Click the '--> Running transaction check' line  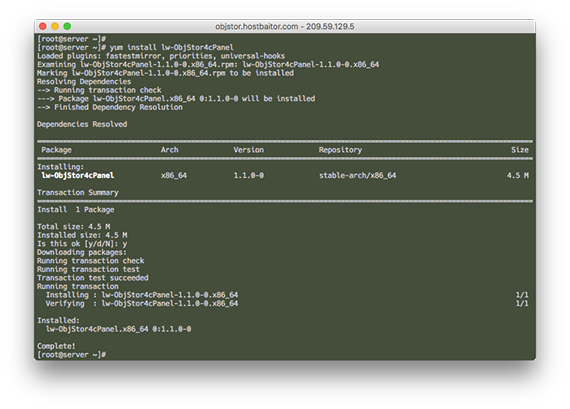point(99,90)
